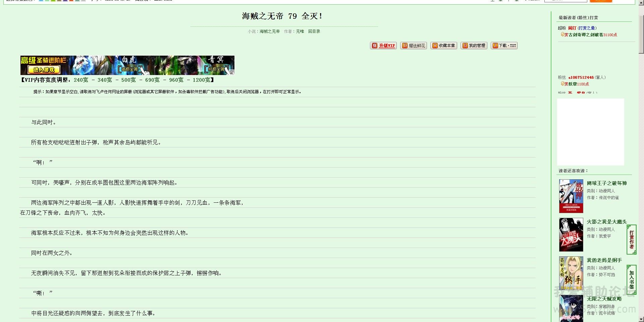Click the coin icon beside 赏古剑奇谭之剑破苍
This screenshot has width=644, height=322.
click(x=562, y=35)
